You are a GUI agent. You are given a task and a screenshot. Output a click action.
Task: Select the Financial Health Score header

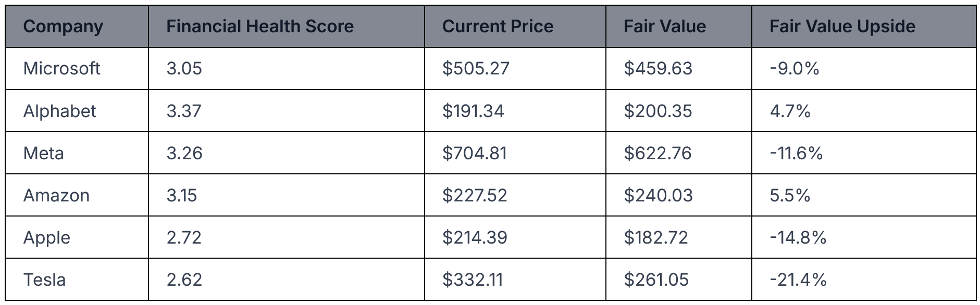coord(260,27)
